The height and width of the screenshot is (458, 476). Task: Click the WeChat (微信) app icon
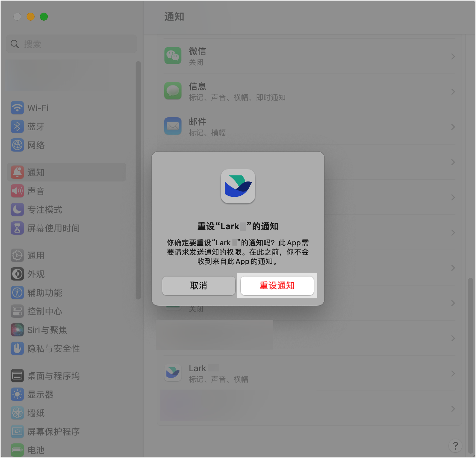click(173, 56)
